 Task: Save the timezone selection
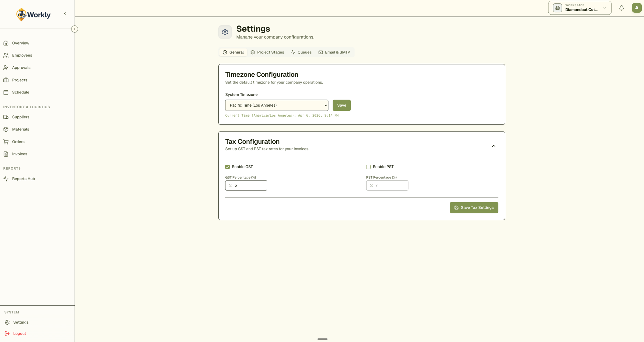[x=341, y=105]
